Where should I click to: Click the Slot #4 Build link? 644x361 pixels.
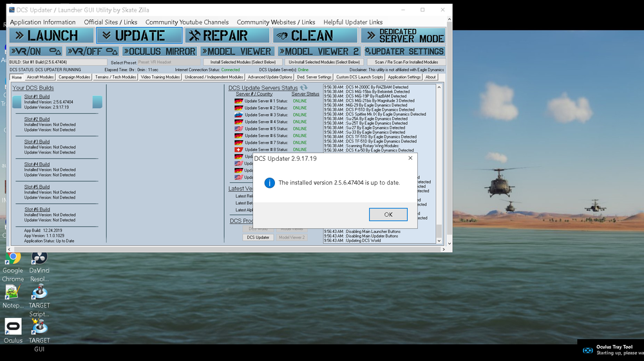(37, 165)
